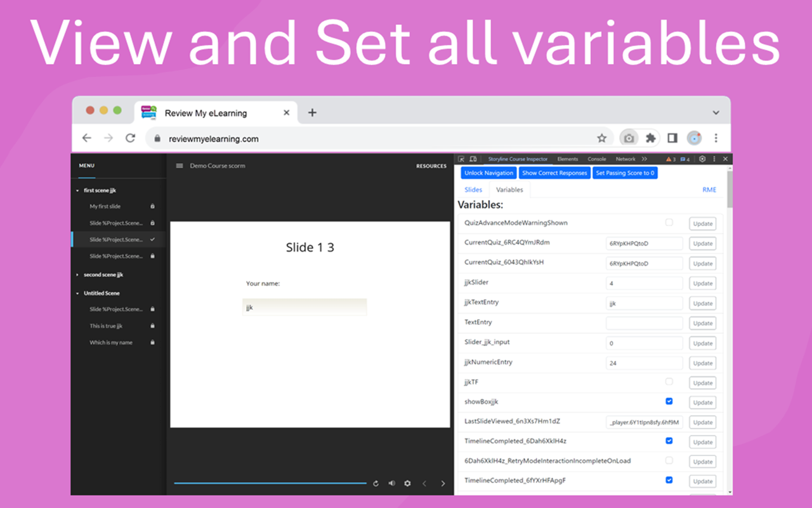Image resolution: width=812 pixels, height=508 pixels.
Task: Click the camera extension icon
Action: tap(629, 138)
